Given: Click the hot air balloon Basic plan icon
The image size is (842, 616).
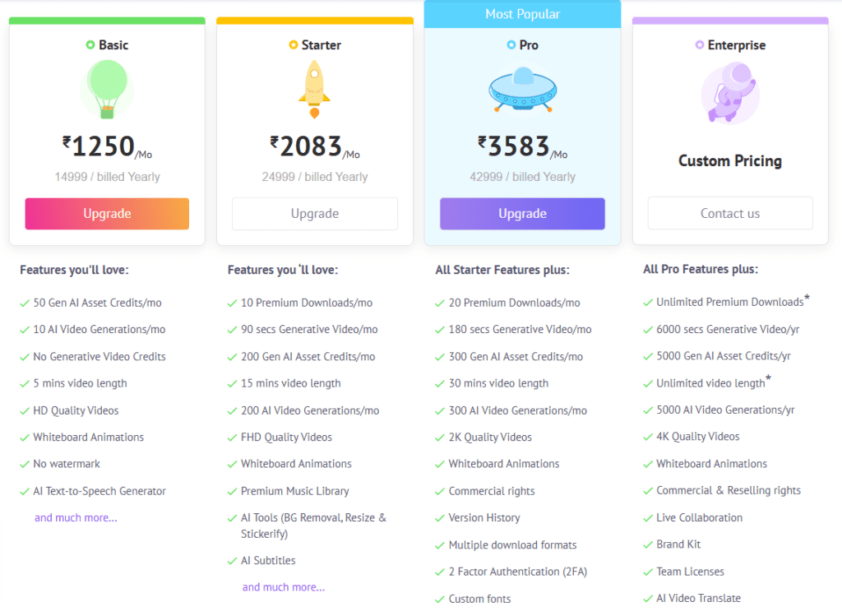Looking at the screenshot, I should point(106,89).
